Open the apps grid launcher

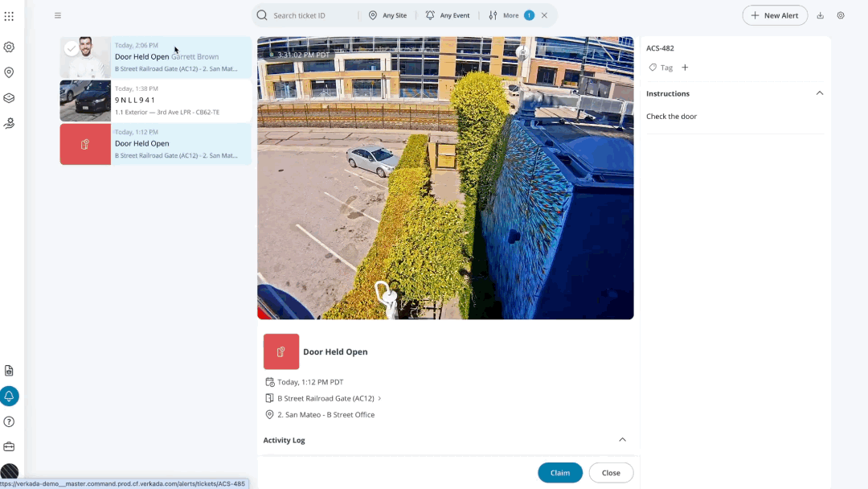coord(9,16)
